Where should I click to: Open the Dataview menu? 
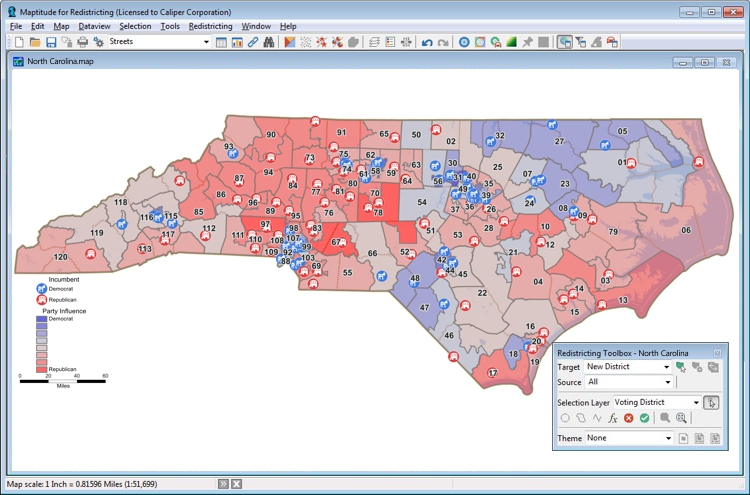pyautogui.click(x=94, y=26)
